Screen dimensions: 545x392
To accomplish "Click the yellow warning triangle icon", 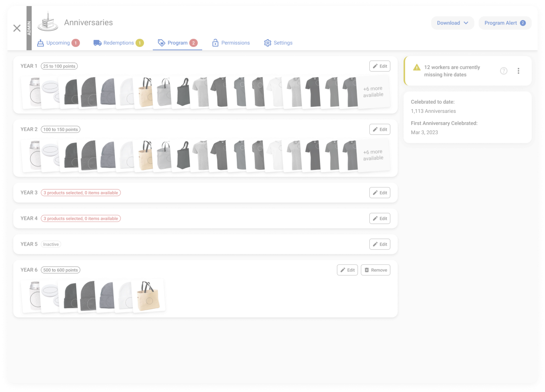I will tap(417, 67).
